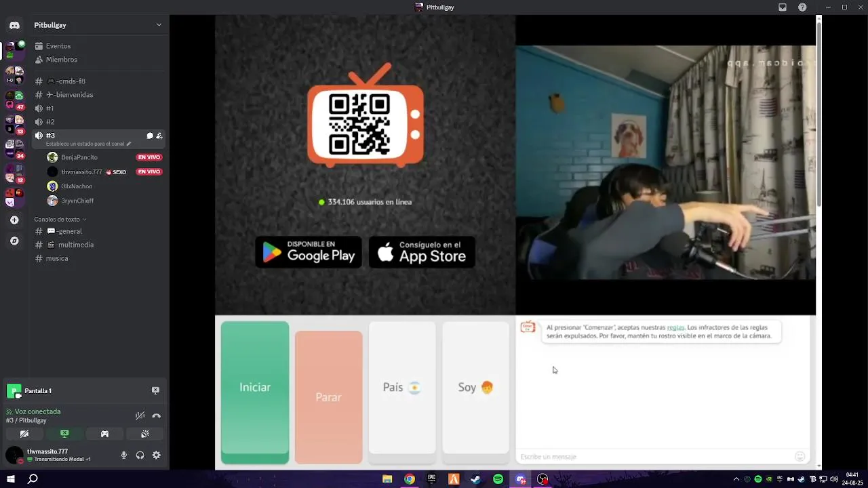The width and height of the screenshot is (868, 488).
Task: Click the streamer webcam video
Action: point(665,163)
